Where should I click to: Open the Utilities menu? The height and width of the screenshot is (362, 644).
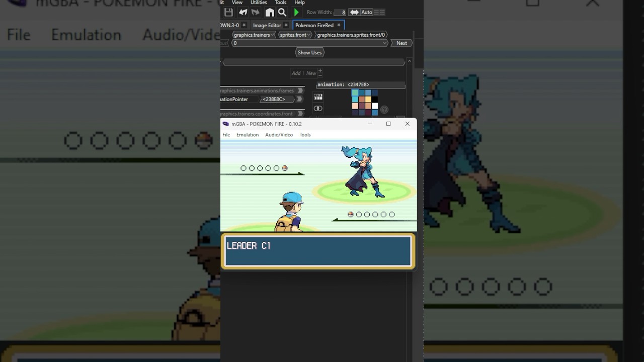(x=259, y=3)
